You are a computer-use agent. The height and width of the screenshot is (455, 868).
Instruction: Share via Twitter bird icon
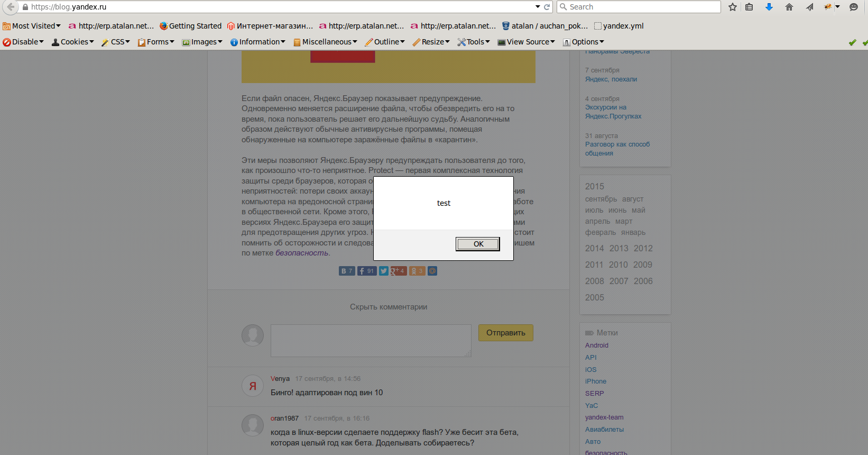click(384, 271)
